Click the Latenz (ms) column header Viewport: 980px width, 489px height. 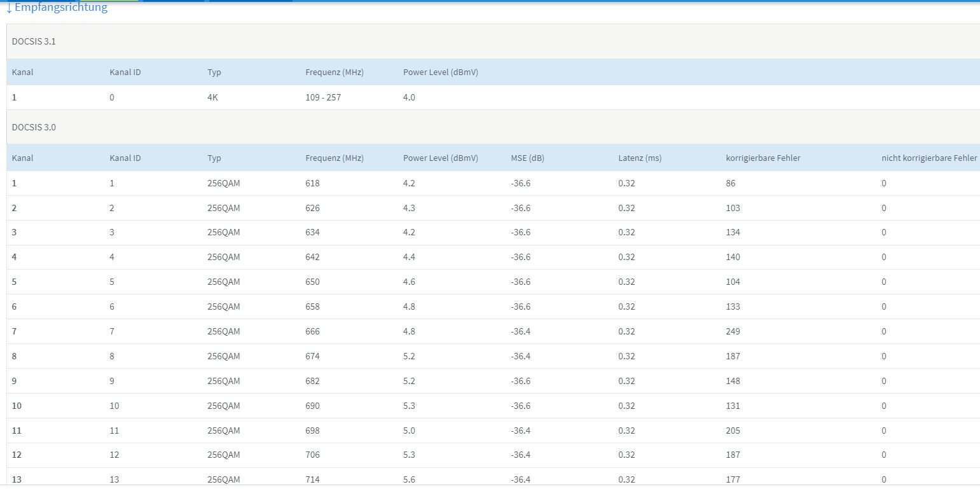click(x=640, y=158)
